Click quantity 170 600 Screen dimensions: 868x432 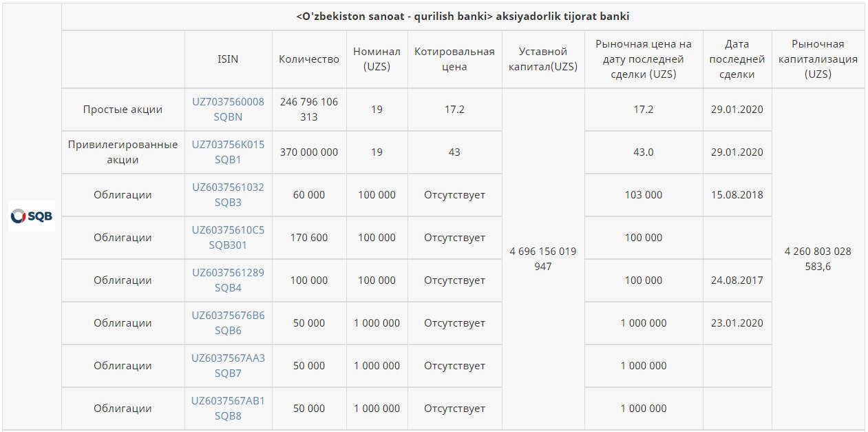(x=309, y=238)
